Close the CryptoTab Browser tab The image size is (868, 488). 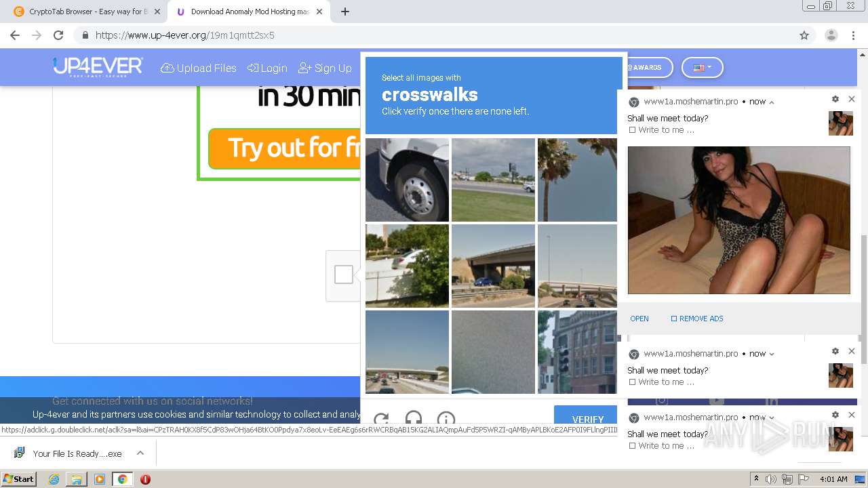[x=157, y=12]
